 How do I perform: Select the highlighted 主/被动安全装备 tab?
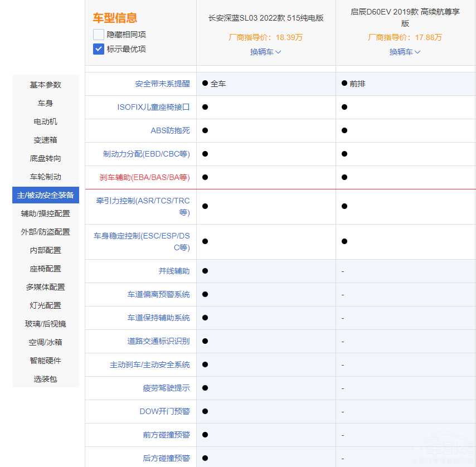[x=46, y=195]
